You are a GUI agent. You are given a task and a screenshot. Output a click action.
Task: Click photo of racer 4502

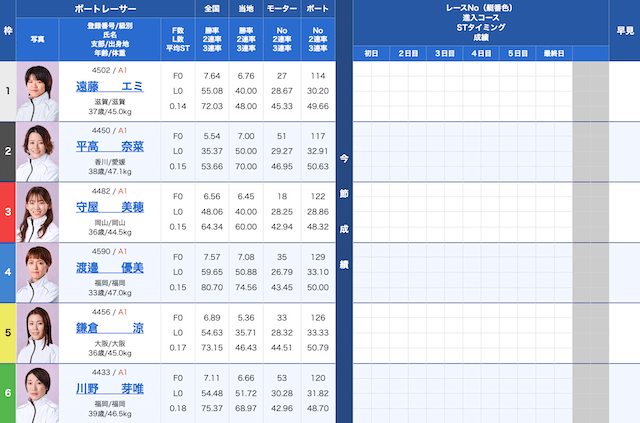click(38, 91)
